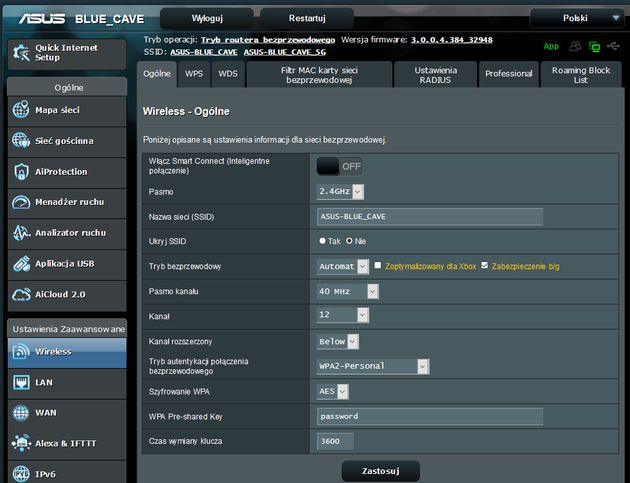630x483 pixels.
Task: Open Tryb routera bezprzewodowego link
Action: pos(268,40)
